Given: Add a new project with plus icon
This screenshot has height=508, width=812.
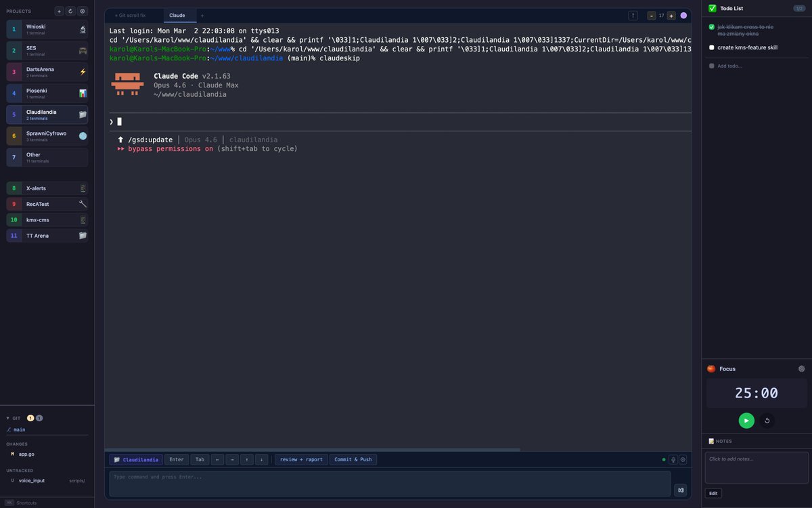Looking at the screenshot, I should (59, 11).
